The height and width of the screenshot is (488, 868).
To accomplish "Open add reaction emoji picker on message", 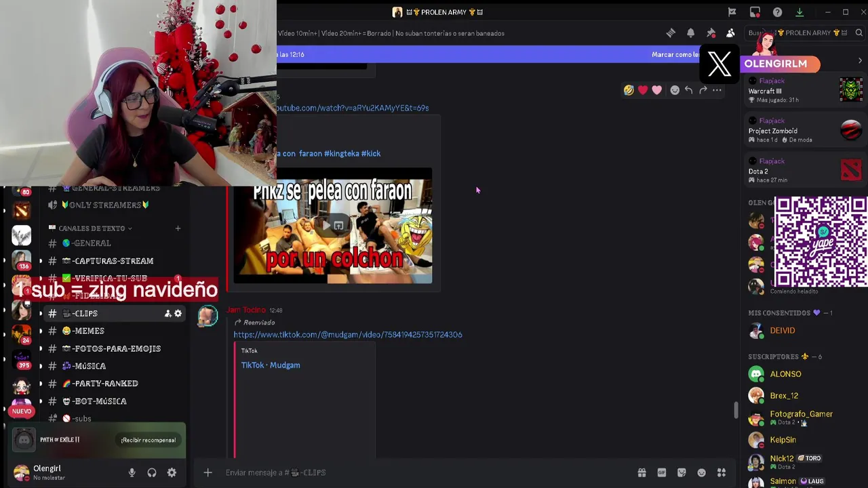I will click(x=675, y=90).
